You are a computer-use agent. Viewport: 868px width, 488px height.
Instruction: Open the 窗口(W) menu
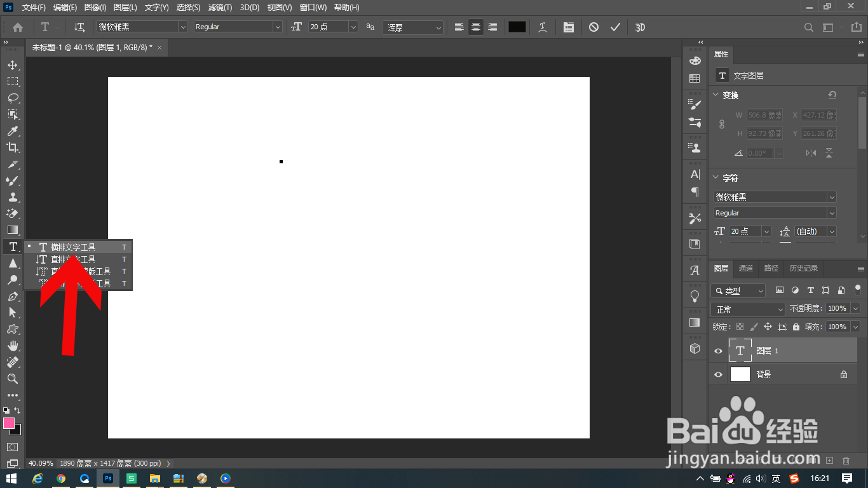(313, 8)
